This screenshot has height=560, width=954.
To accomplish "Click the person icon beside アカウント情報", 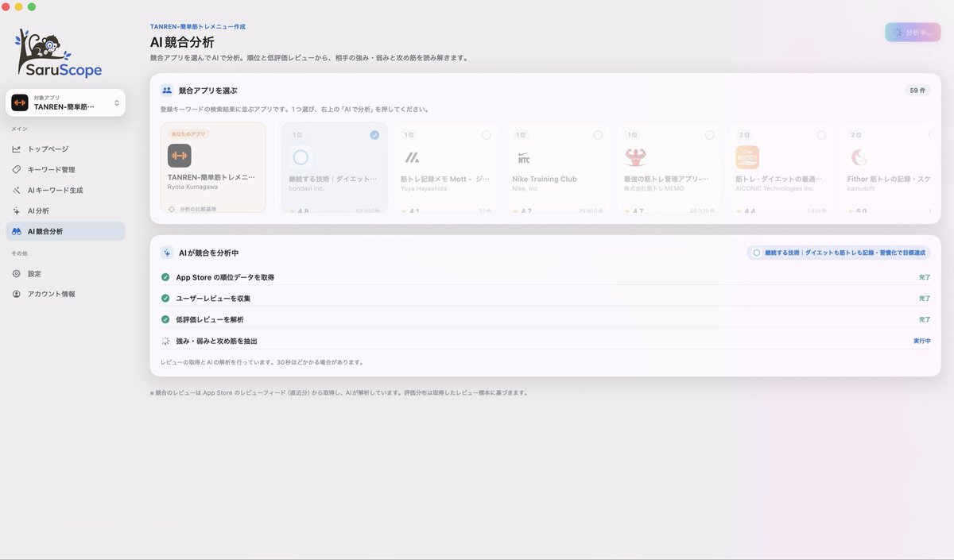I will (x=17, y=294).
